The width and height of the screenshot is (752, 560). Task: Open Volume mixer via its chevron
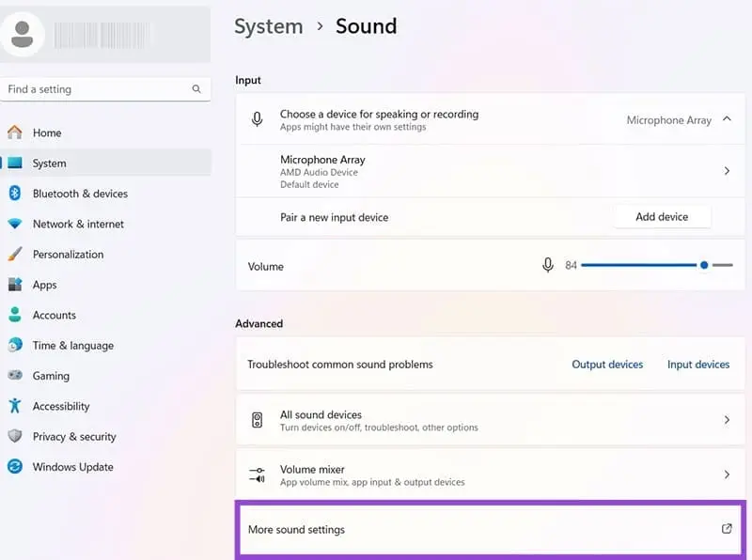coord(727,474)
